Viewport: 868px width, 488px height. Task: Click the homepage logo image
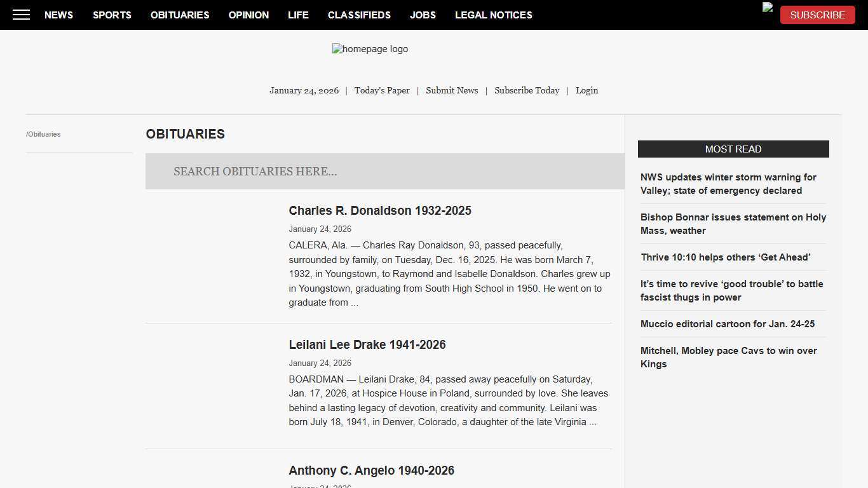[x=370, y=49]
